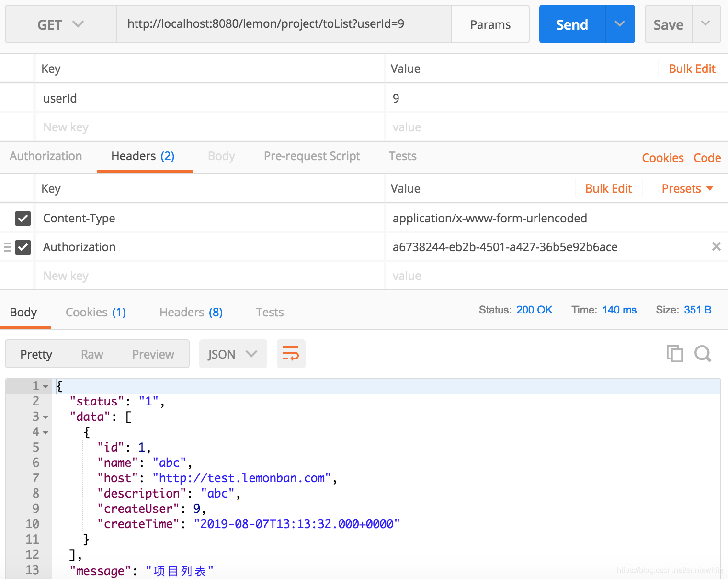Screen dimensions: 728x579
Task: Open the Pre-request Script tab
Action: (x=312, y=156)
